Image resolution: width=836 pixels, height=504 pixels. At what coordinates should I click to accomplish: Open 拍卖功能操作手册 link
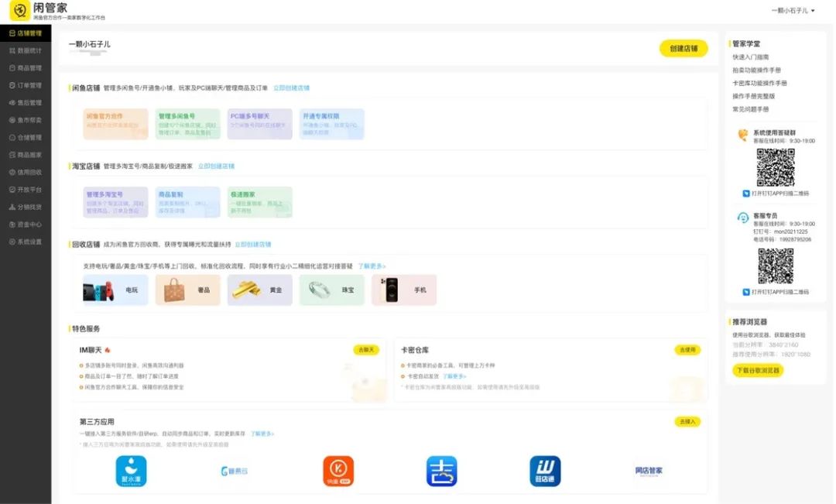tap(756, 70)
